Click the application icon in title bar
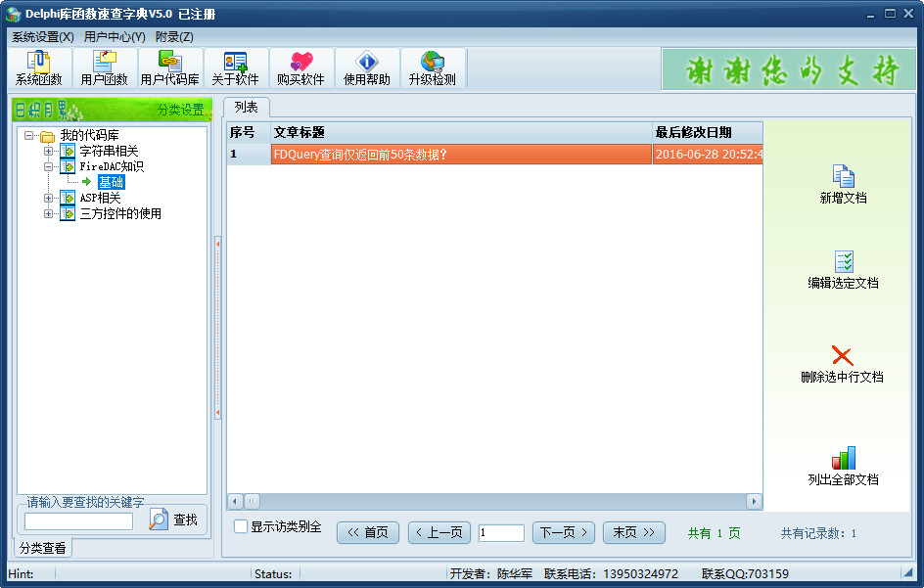 14,14
